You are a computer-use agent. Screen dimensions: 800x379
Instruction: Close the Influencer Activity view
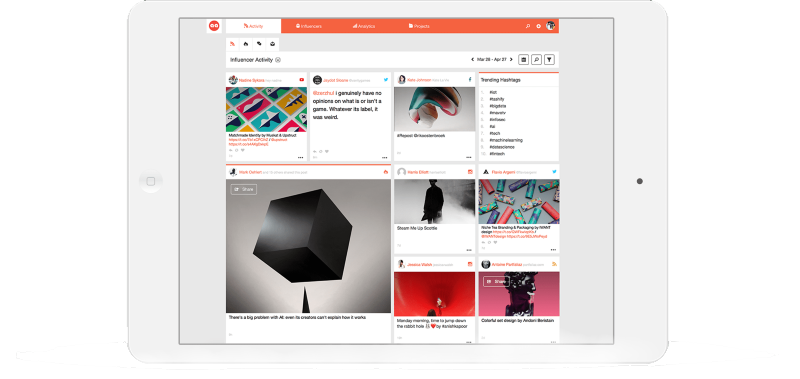coord(278,60)
